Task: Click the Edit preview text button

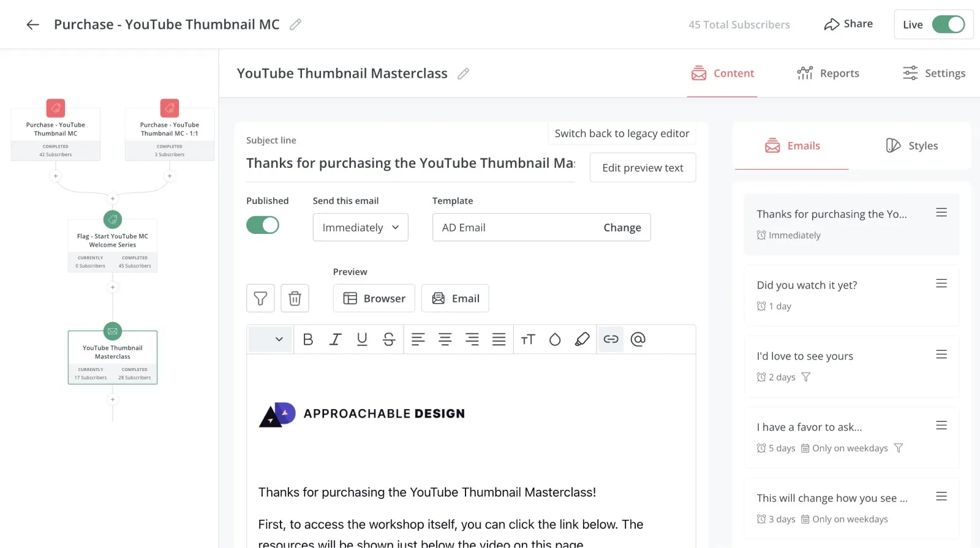Action: point(643,168)
